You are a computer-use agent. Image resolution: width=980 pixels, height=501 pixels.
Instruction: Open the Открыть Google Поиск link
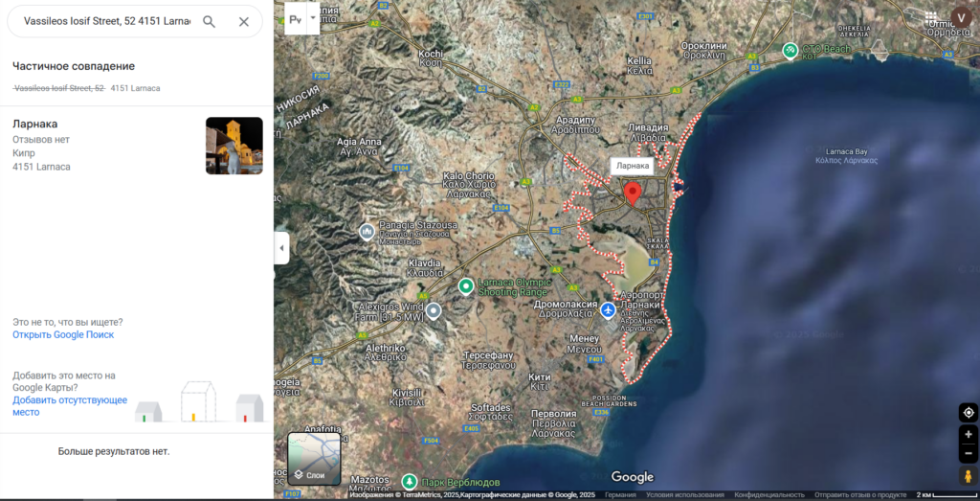63,334
